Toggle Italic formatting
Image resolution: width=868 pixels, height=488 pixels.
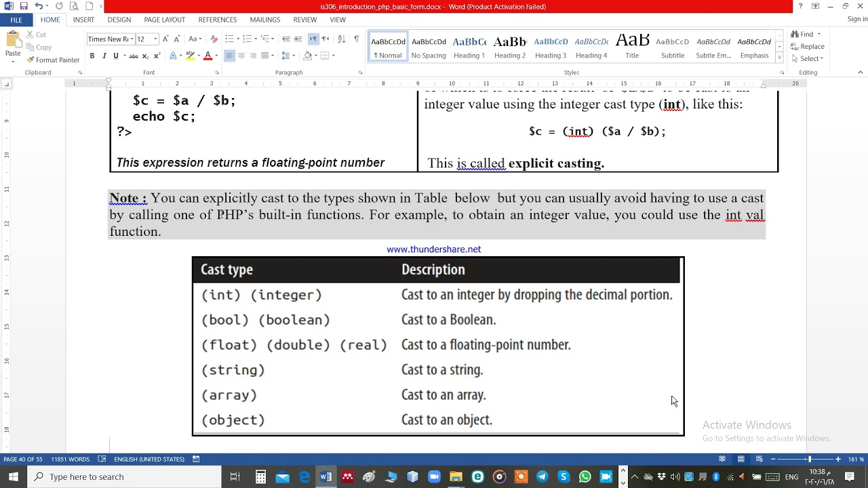point(104,56)
